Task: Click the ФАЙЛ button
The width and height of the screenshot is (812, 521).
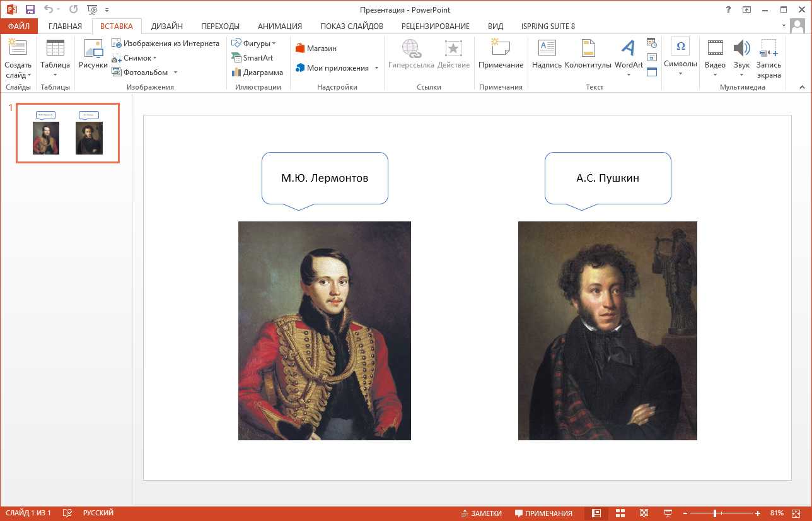Action: pos(19,26)
